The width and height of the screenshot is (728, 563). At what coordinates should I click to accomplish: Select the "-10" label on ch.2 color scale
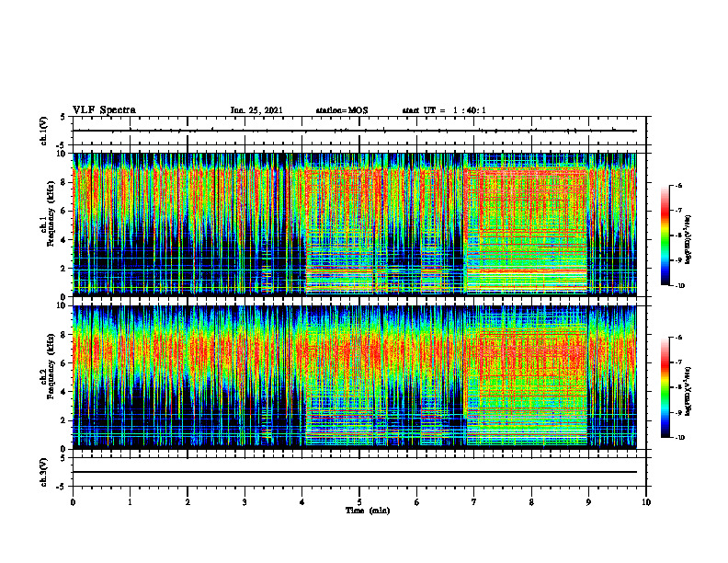pos(679,438)
